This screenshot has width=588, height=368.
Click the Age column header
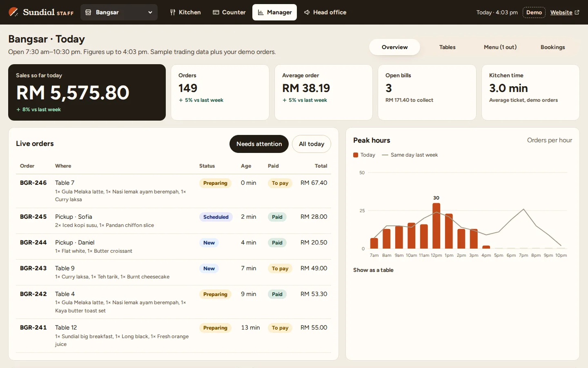[x=246, y=166]
